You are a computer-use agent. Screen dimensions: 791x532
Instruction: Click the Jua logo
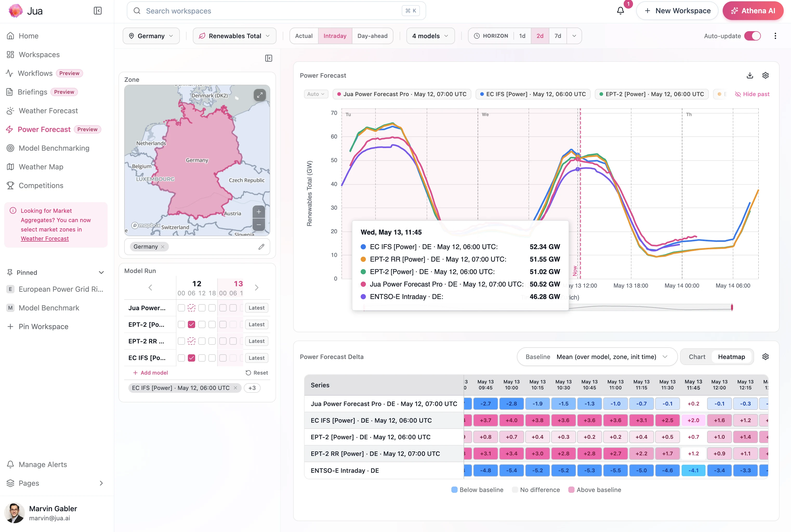16,11
